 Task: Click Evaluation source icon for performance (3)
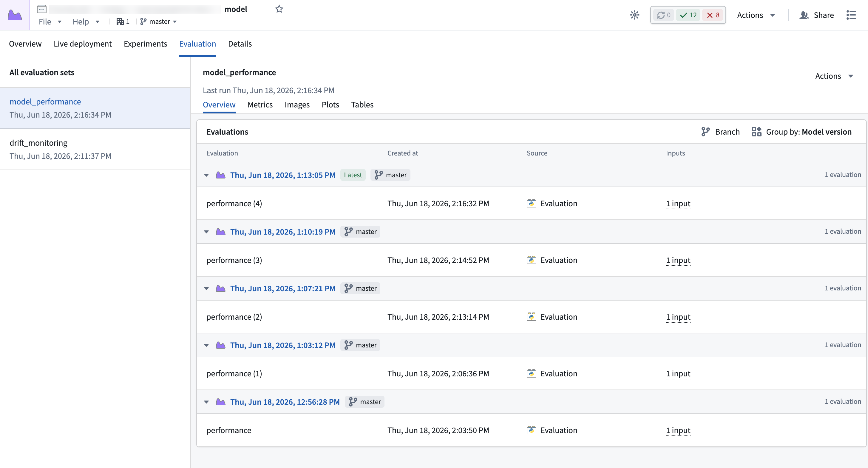[531, 260]
